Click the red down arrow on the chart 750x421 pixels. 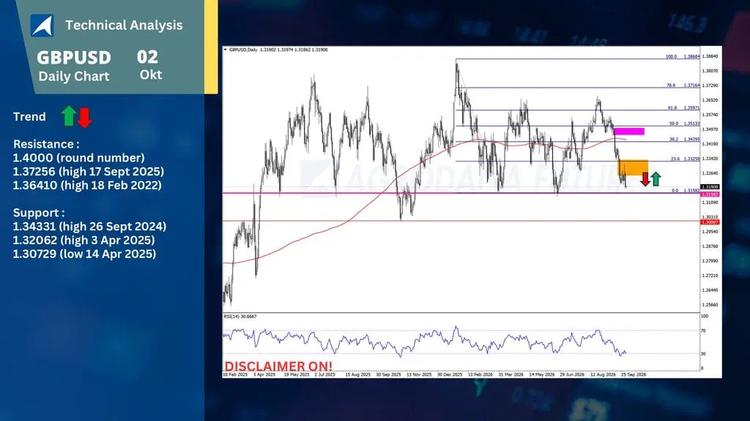click(x=645, y=179)
